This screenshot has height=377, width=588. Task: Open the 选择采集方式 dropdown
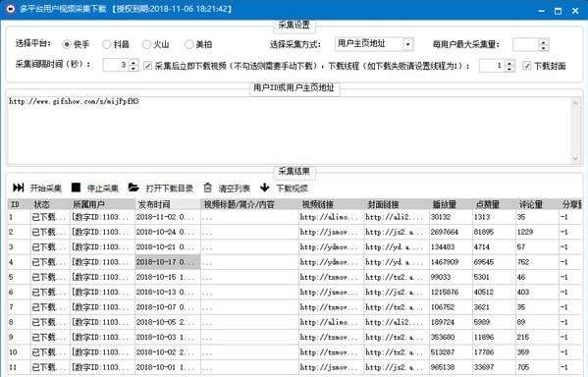(407, 44)
